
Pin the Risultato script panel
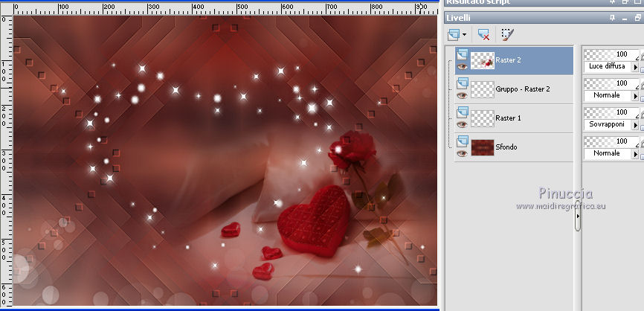[x=612, y=2]
